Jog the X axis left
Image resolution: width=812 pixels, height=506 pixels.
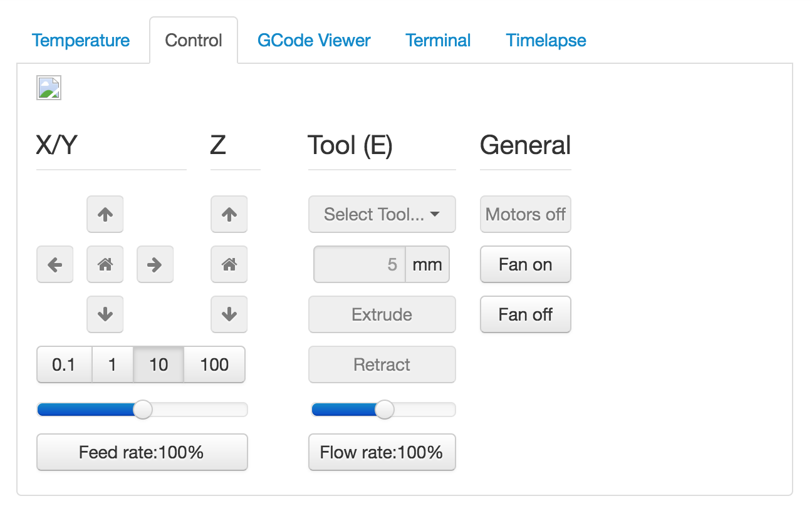55,264
